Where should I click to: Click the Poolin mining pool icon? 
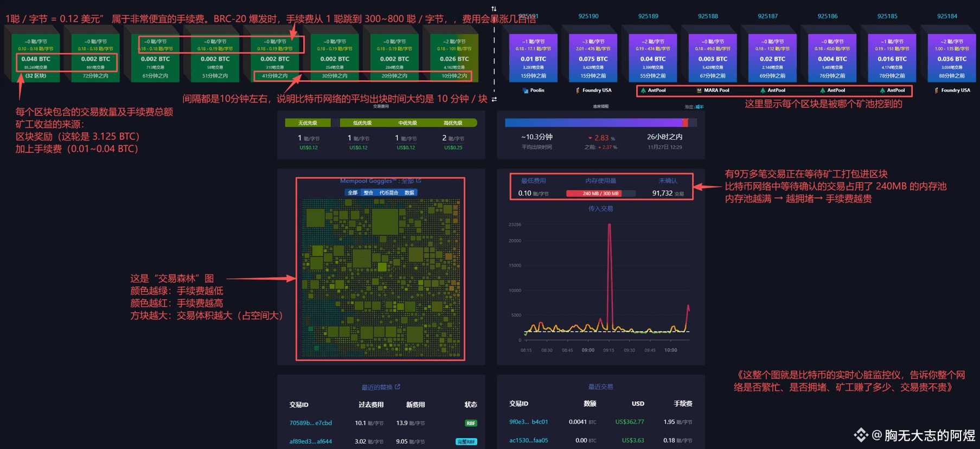coord(525,91)
